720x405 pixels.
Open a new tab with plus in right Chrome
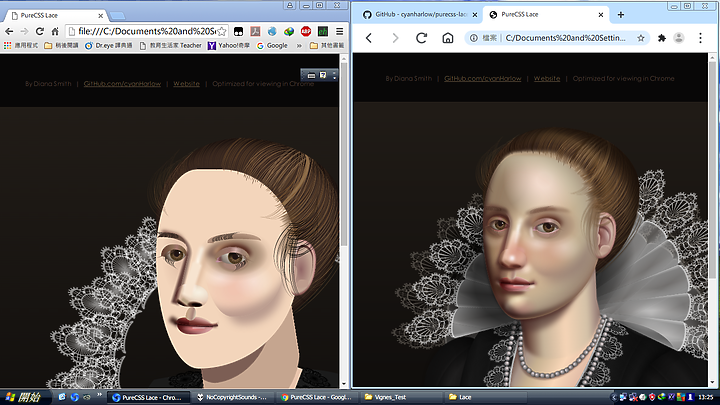(x=621, y=15)
